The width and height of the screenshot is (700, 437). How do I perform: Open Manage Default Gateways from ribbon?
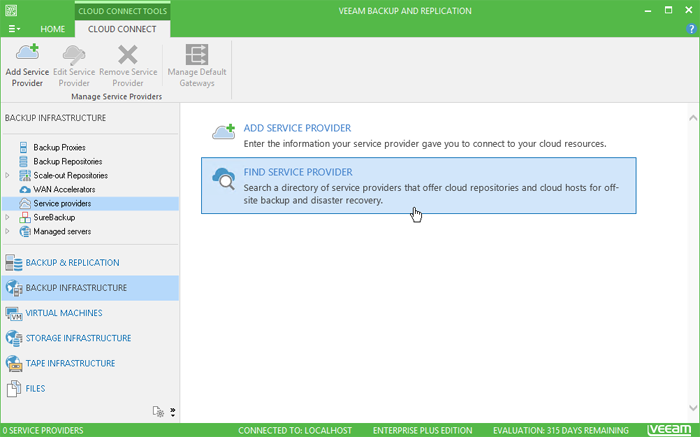197,66
